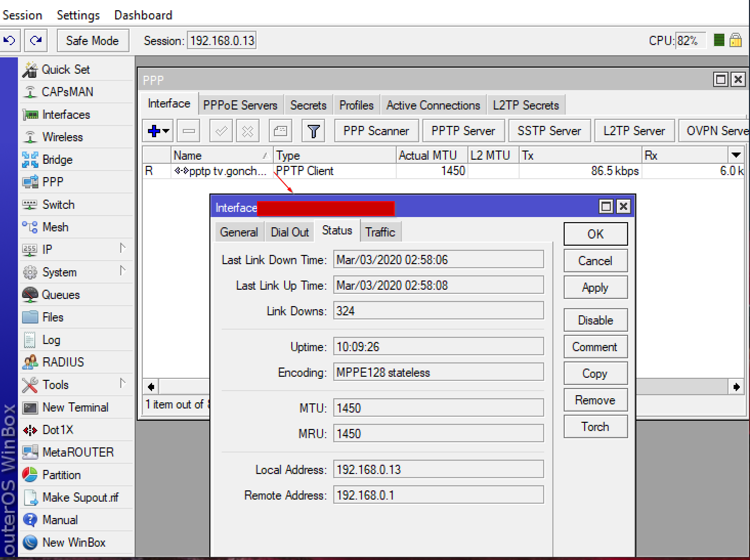Click the Torch button

point(595,427)
